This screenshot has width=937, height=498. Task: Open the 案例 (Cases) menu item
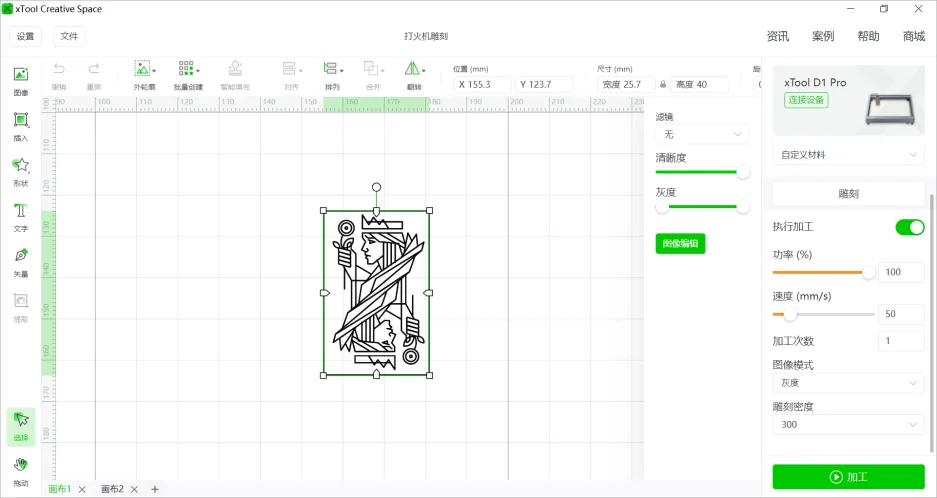823,36
